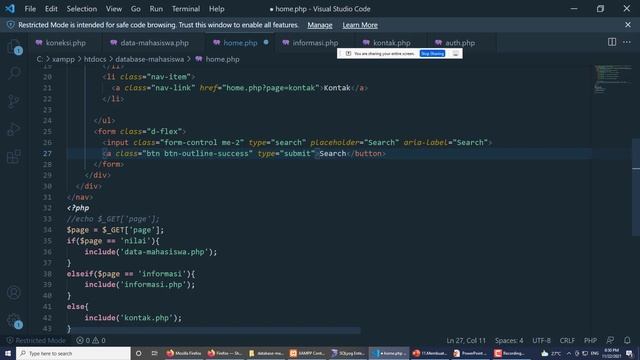Click the notifications bell in status bar

627,340
